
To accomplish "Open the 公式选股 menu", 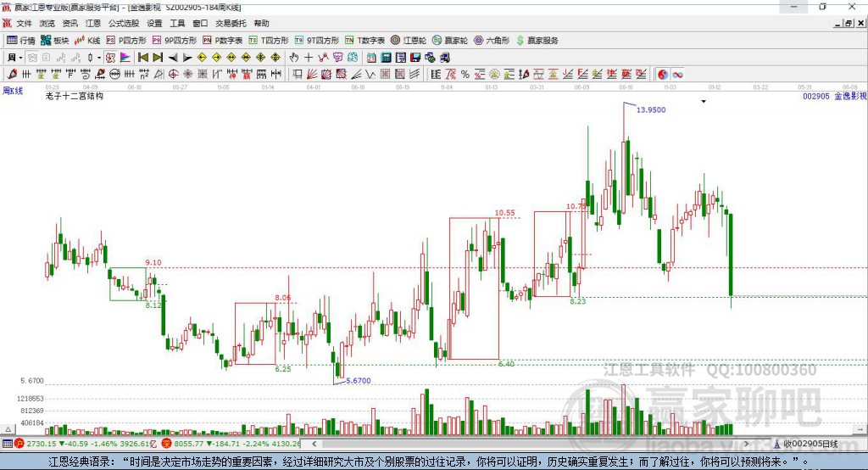I will point(124,23).
